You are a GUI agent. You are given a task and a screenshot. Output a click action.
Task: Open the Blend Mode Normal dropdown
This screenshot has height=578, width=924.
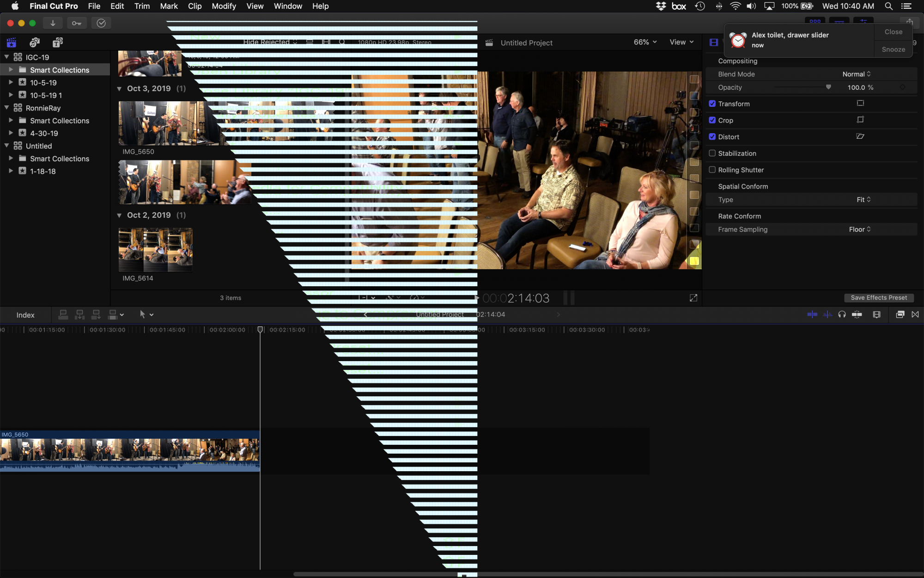click(x=856, y=74)
